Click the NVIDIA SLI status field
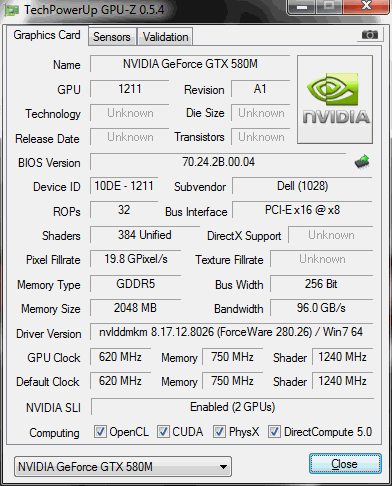The height and width of the screenshot is (486, 392). click(x=232, y=407)
